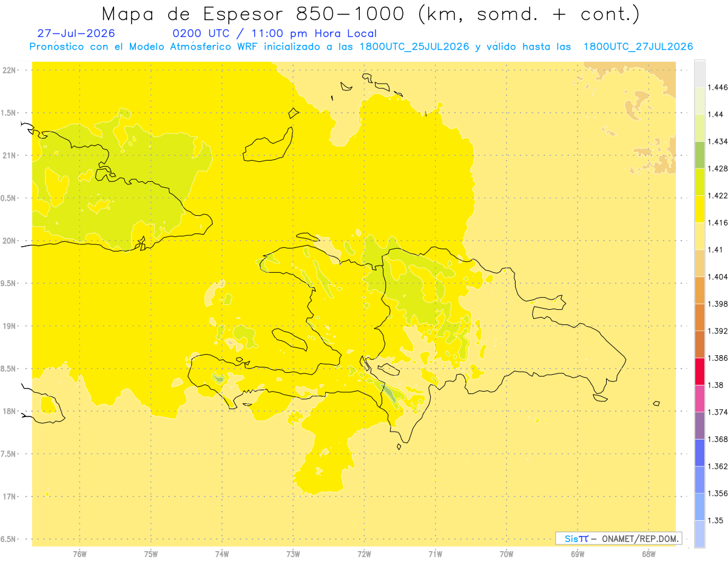This screenshot has height=562, width=728.
Task: Click the "17N" latitude label
Action: pyautogui.click(x=10, y=497)
